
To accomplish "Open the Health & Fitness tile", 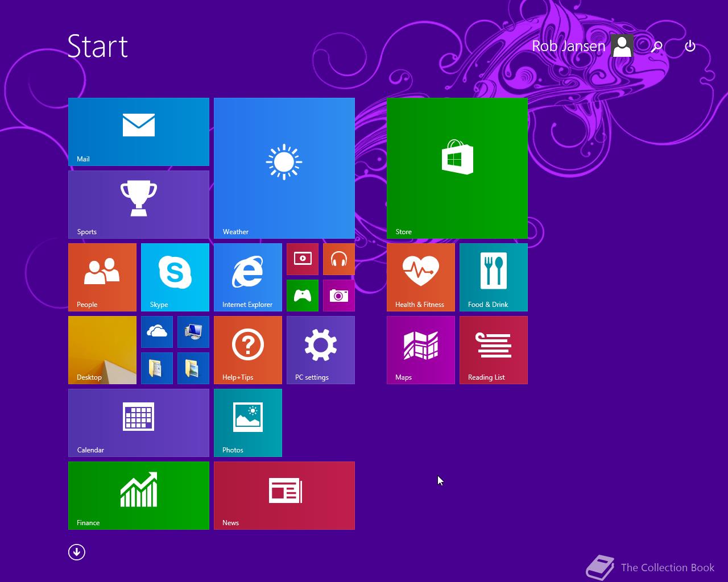I will coord(421,277).
